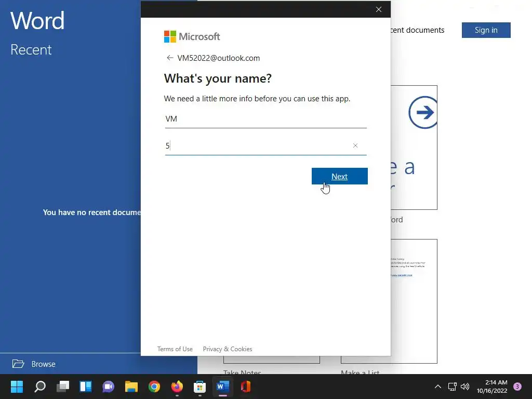The image size is (532, 399).
Task: Open Microsoft Store from the taskbar
Action: point(199,387)
